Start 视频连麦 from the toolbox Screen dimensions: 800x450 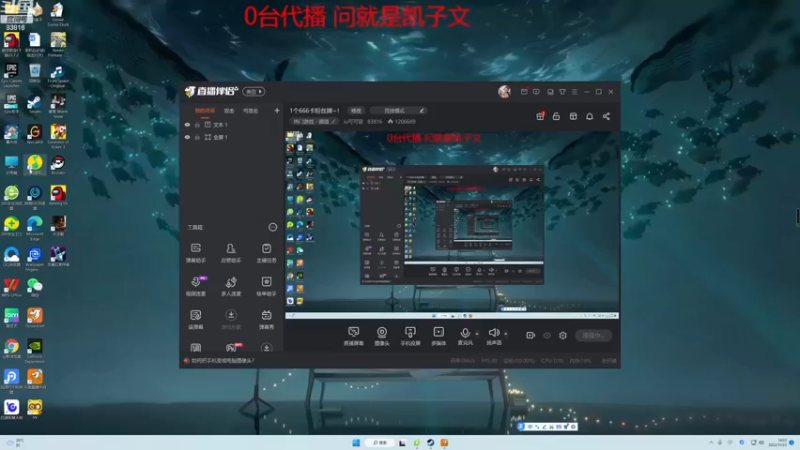coord(195,286)
